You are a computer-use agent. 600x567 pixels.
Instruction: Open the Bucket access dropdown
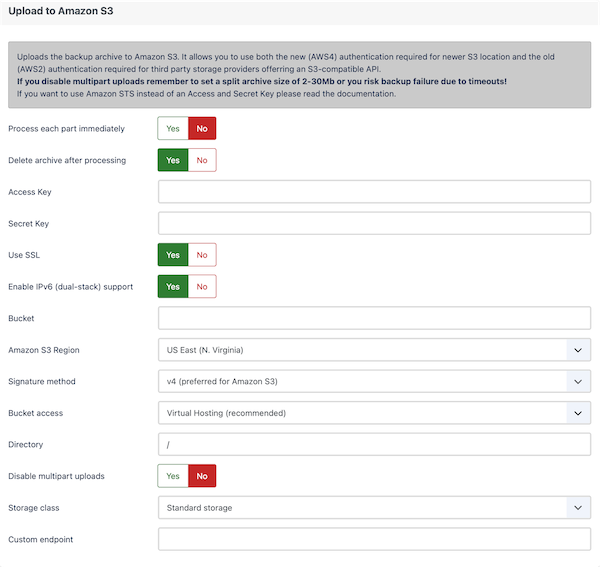tap(374, 413)
